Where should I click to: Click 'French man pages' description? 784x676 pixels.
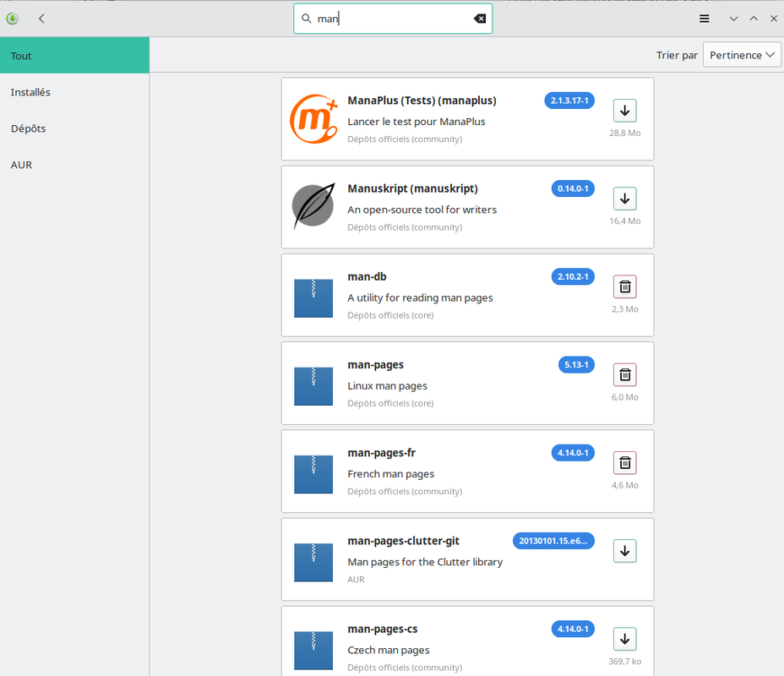391,474
